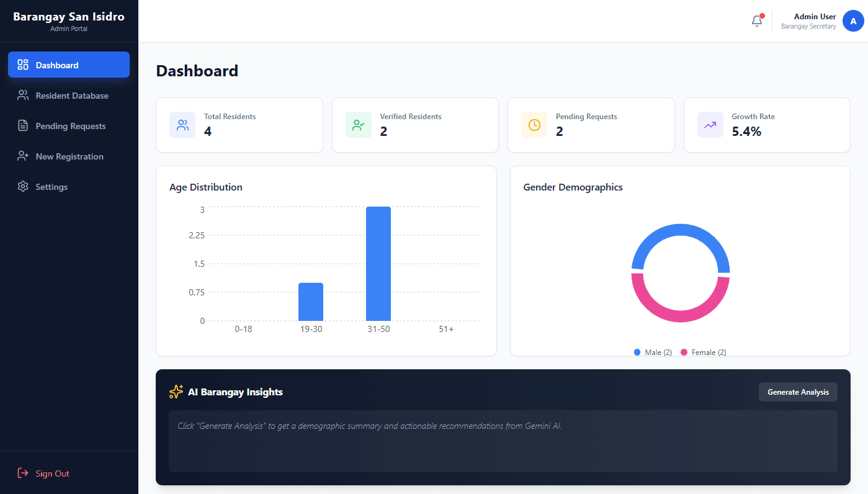Screen dimensions: 868x494
Task: Click the Pending Requests clock icon
Action: point(534,125)
